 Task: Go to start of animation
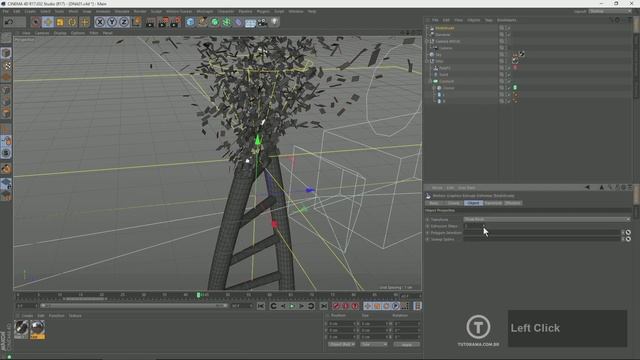point(260,306)
